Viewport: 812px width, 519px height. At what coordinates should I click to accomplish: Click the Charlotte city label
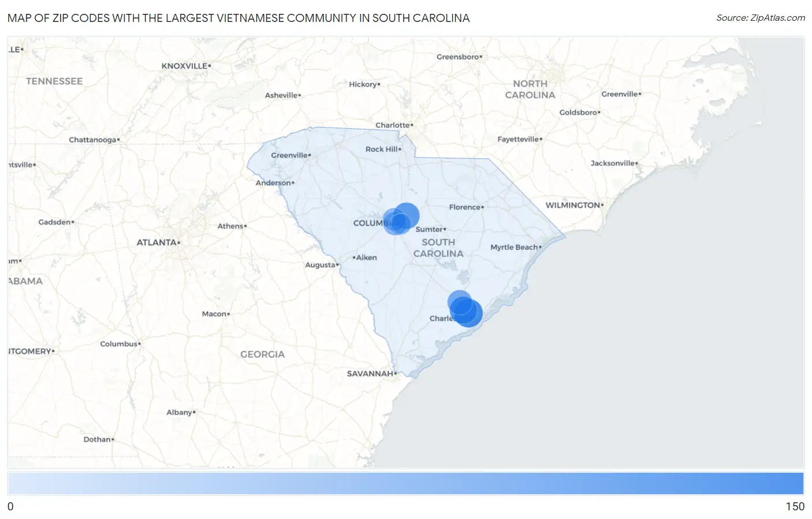pyautogui.click(x=393, y=125)
